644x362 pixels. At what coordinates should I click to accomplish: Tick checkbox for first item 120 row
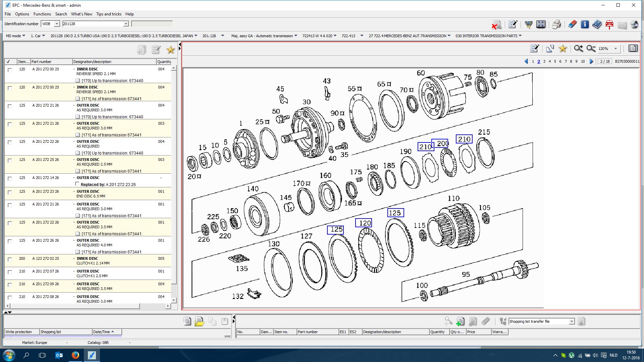[x=10, y=70]
